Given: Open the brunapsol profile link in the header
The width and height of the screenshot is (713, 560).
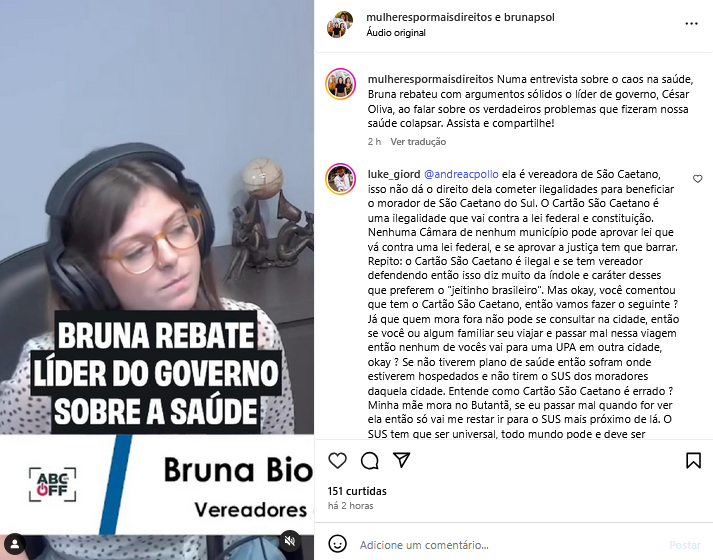Looking at the screenshot, I should pyautogui.click(x=529, y=17).
